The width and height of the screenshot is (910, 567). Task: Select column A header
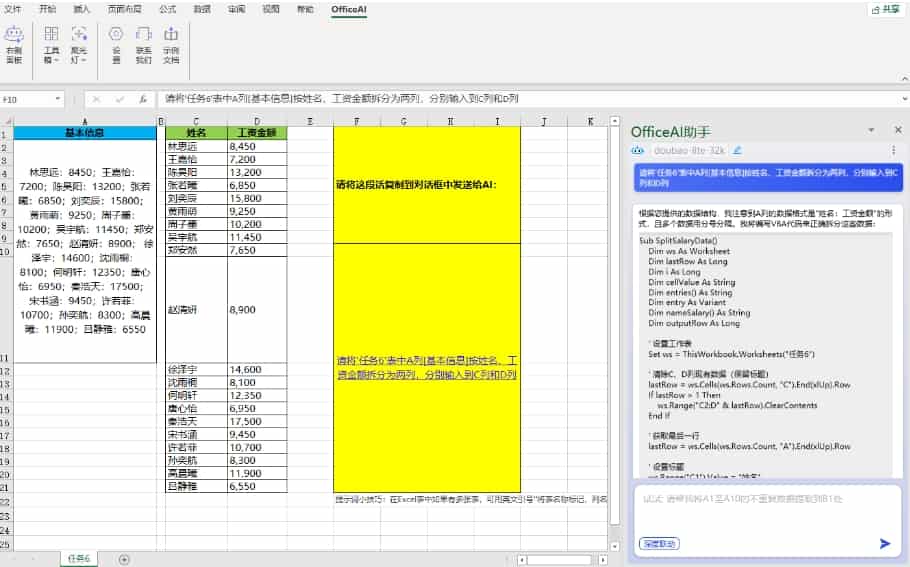[x=85, y=121]
